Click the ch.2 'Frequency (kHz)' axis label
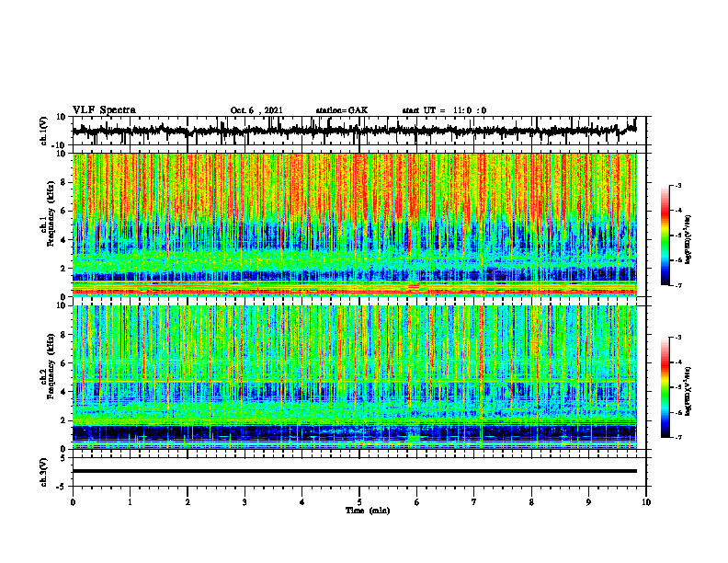The width and height of the screenshot is (728, 563). 51,366
